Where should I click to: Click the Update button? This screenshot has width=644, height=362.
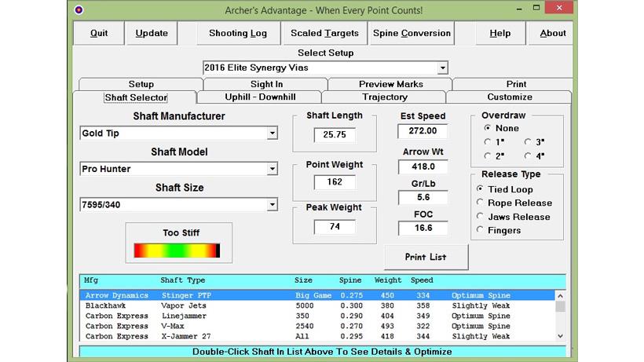152,33
